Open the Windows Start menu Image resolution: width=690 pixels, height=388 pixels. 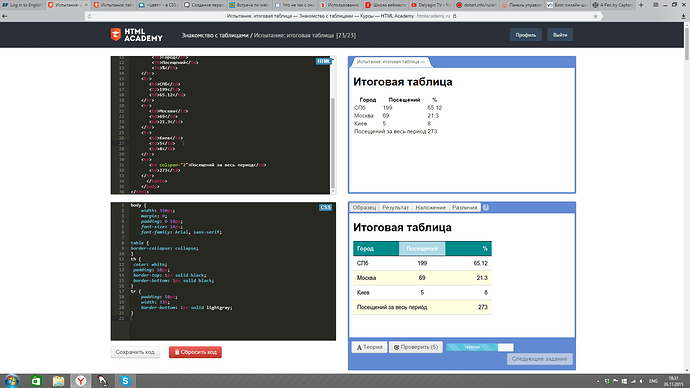11,381
